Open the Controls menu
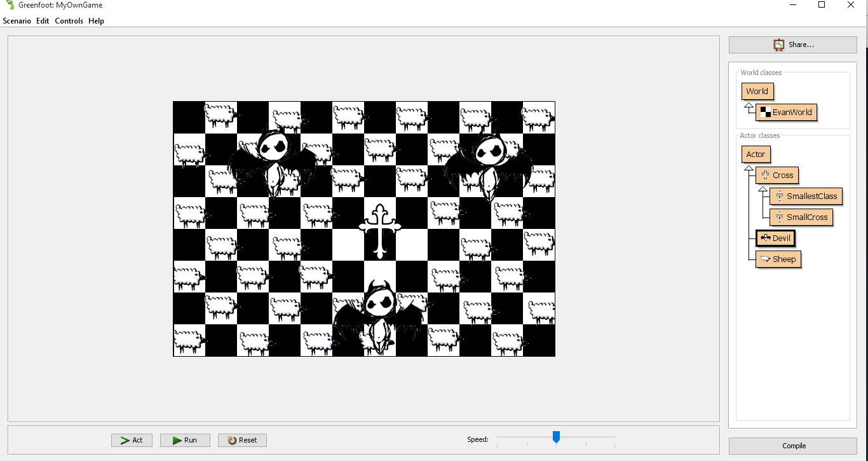Viewport: 868px width, 461px height. [x=69, y=21]
